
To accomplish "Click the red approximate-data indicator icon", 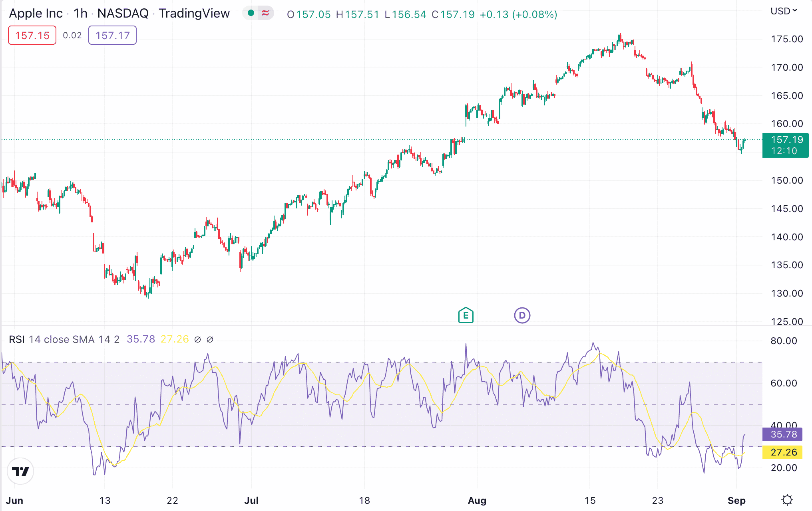I will (x=265, y=13).
